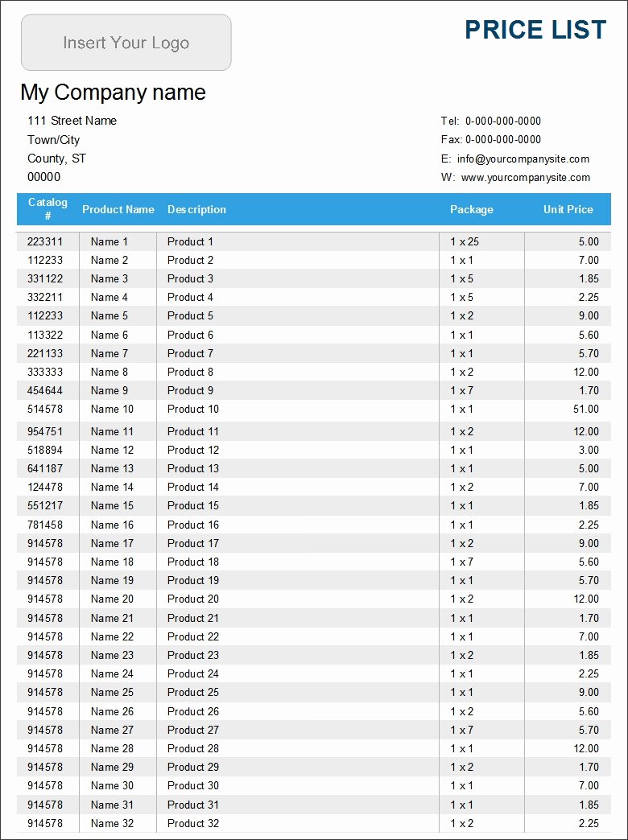Click the Unit Price column header
Screen dimensions: 628x840
[568, 209]
